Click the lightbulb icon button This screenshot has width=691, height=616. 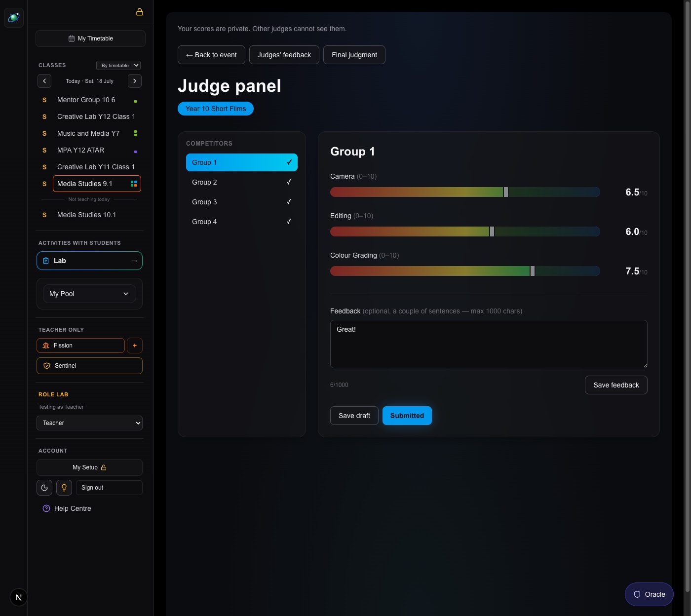click(64, 488)
